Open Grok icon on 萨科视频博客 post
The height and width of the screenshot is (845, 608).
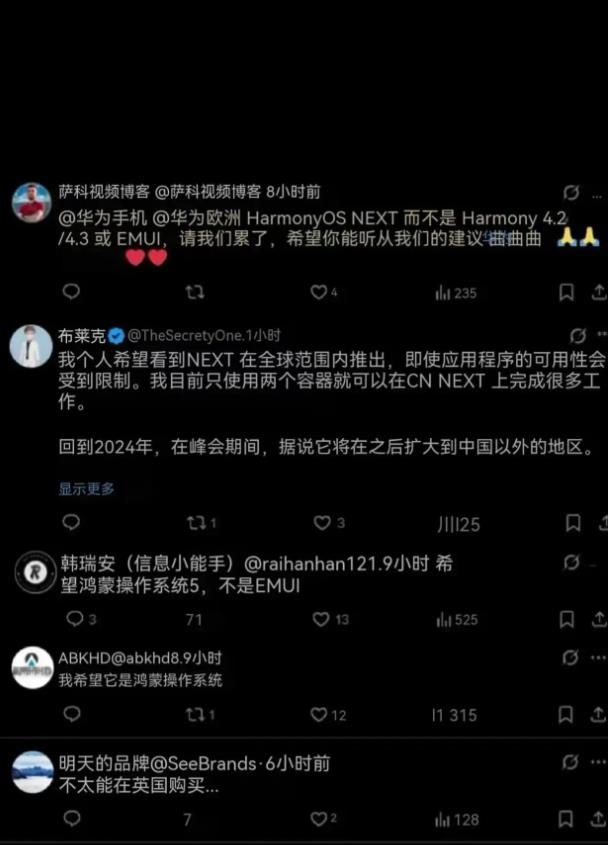[571, 192]
